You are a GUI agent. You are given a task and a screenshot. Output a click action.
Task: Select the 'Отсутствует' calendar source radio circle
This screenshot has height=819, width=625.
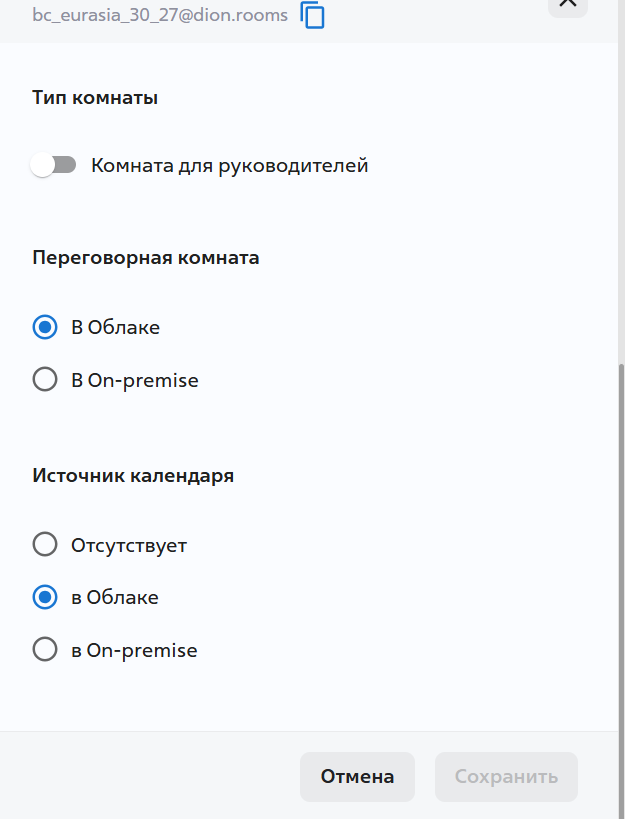tap(45, 545)
